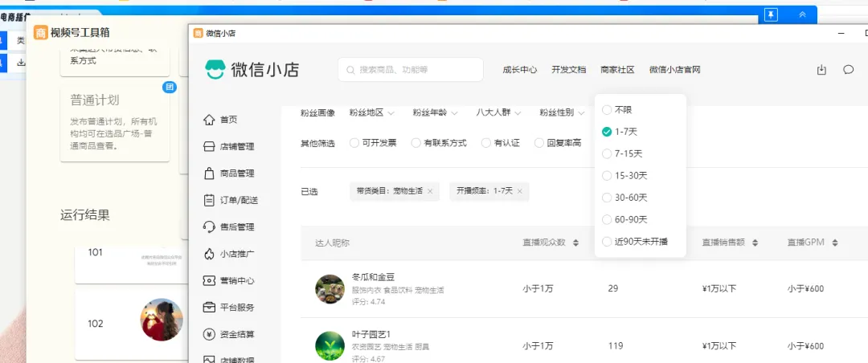Open 商家社区 link
This screenshot has height=363, width=868.
click(617, 70)
